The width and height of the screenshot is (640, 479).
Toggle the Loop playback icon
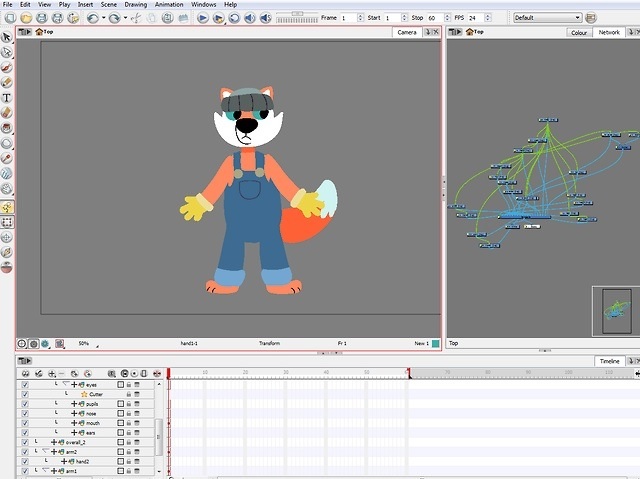234,18
